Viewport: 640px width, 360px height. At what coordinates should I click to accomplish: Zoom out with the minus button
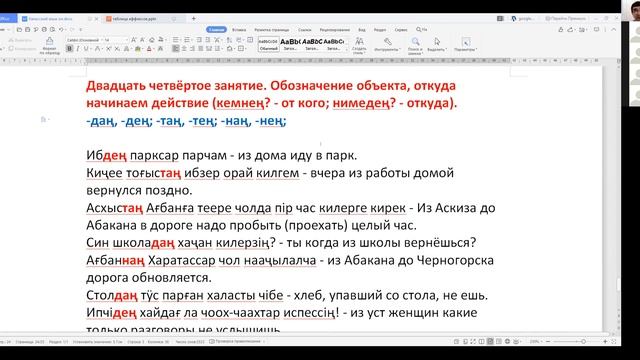(x=548, y=341)
